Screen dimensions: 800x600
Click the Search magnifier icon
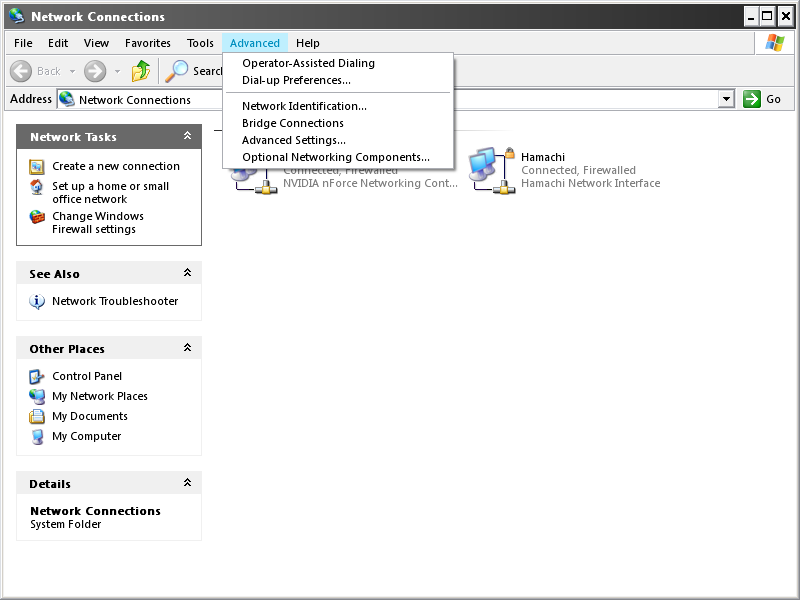pyautogui.click(x=177, y=71)
